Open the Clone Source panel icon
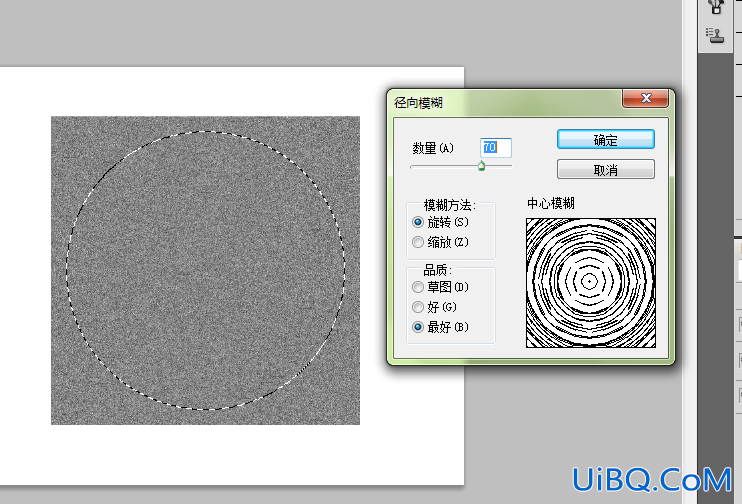742x504 pixels. coord(715,35)
